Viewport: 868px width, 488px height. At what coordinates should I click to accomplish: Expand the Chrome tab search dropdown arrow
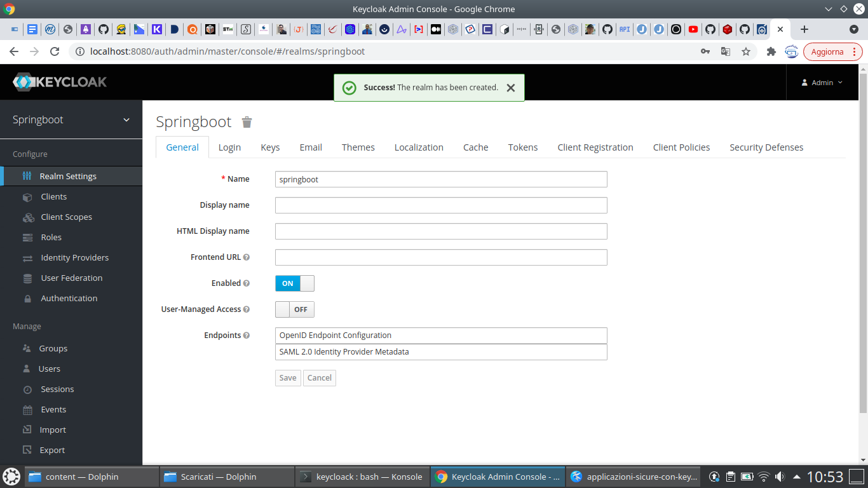854,29
